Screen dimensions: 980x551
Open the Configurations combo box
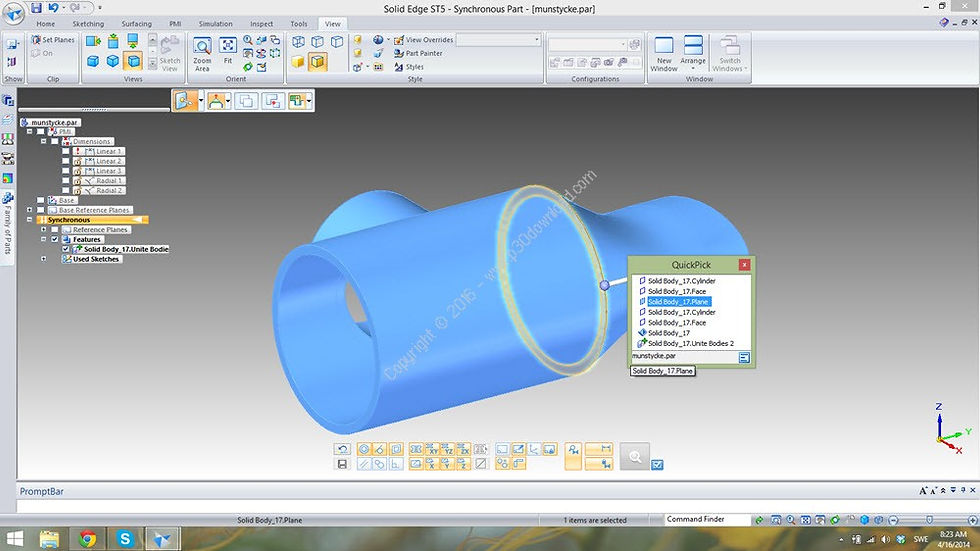point(587,44)
